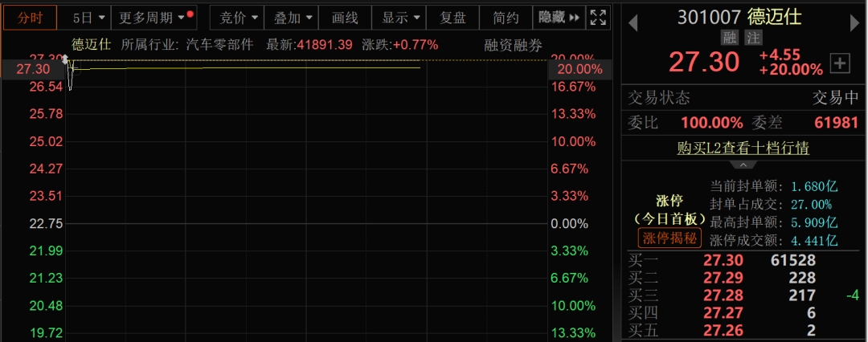Switch to 简约 simple view
This screenshot has width=868, height=342.
(x=506, y=18)
